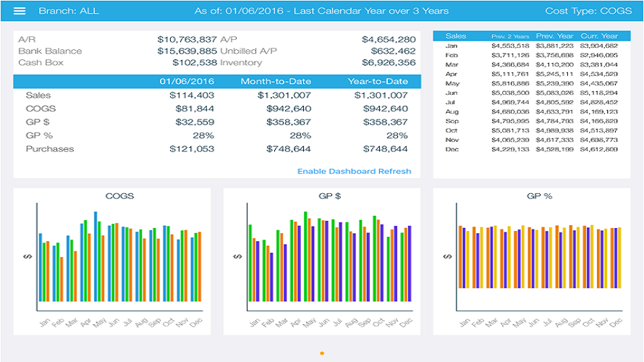This screenshot has width=644, height=362.
Task: Click the Bank Balance amount
Action: point(187,51)
